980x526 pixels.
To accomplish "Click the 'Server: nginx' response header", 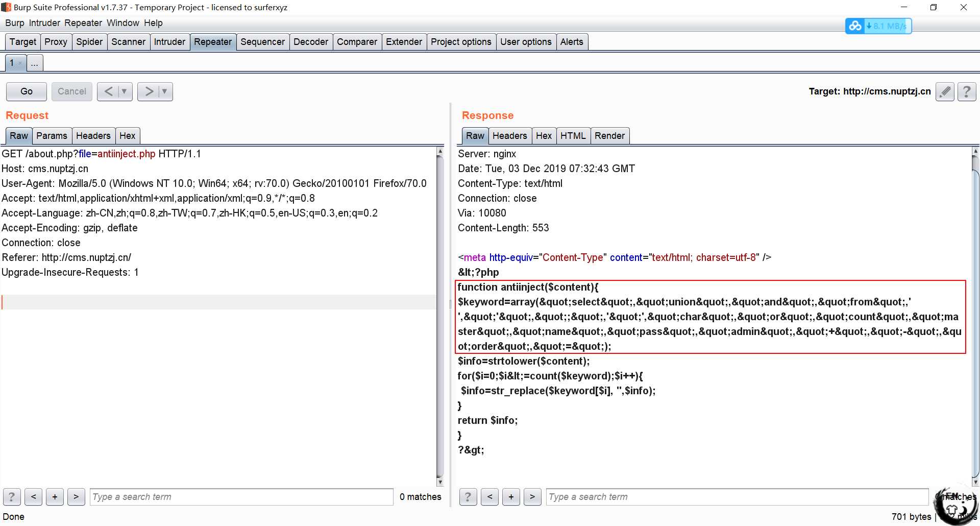I will (487, 154).
